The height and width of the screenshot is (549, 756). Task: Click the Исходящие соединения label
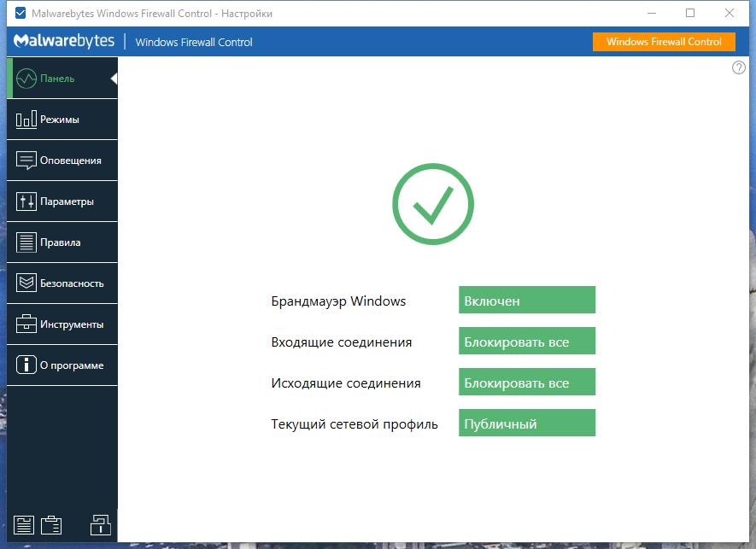(346, 383)
